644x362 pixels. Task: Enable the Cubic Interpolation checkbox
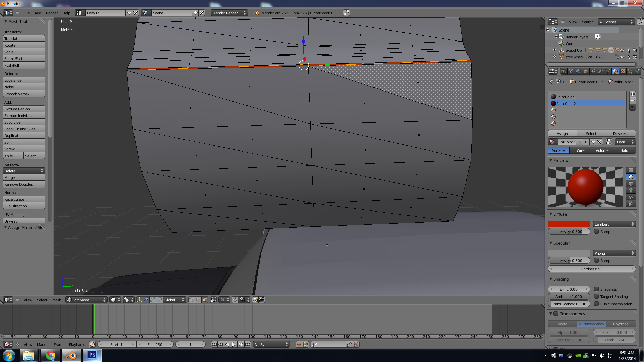[596, 304]
